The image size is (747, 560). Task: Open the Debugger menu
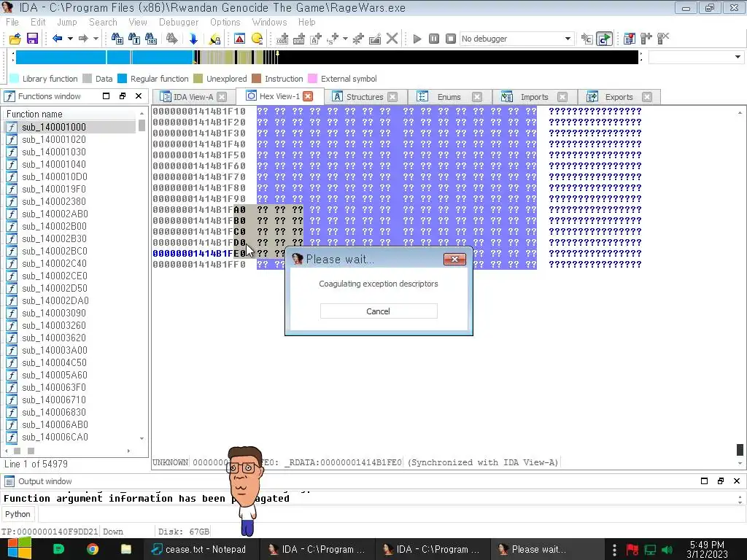tap(179, 22)
